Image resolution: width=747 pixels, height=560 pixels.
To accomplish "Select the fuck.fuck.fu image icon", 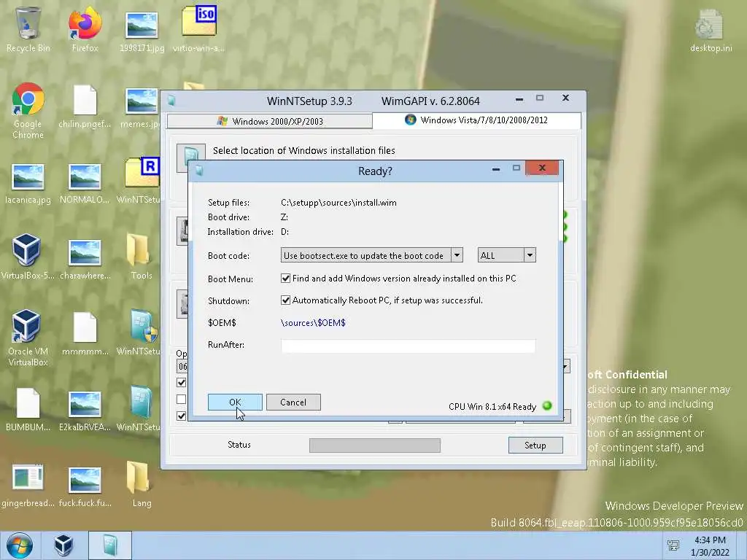I will pyautogui.click(x=85, y=486).
